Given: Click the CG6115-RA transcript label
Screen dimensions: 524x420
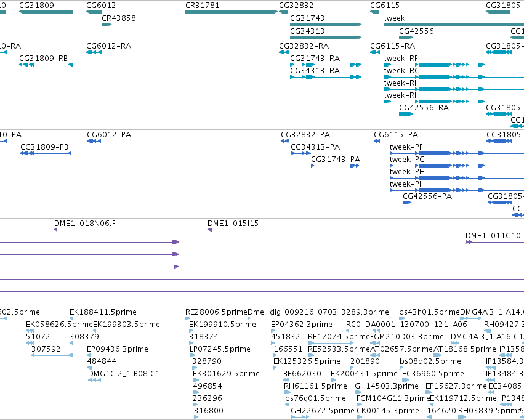Looking at the screenshot, I should (x=392, y=46).
